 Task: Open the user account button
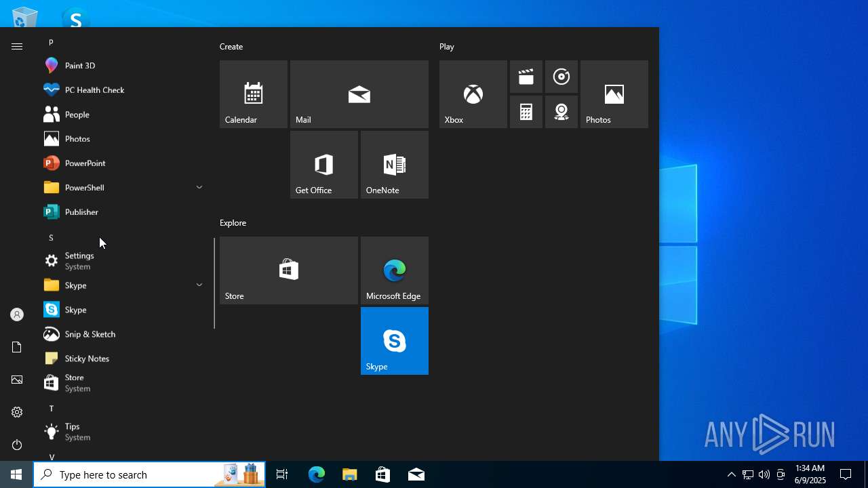click(x=17, y=314)
